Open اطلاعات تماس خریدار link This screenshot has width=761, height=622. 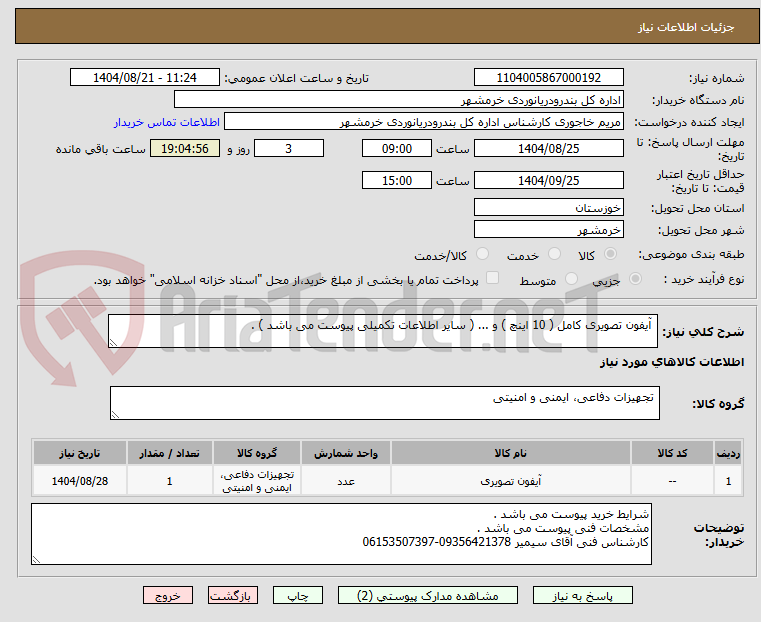click(x=167, y=122)
